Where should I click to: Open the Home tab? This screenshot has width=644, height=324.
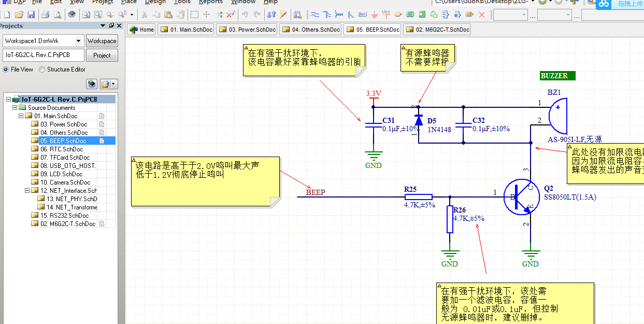click(141, 30)
